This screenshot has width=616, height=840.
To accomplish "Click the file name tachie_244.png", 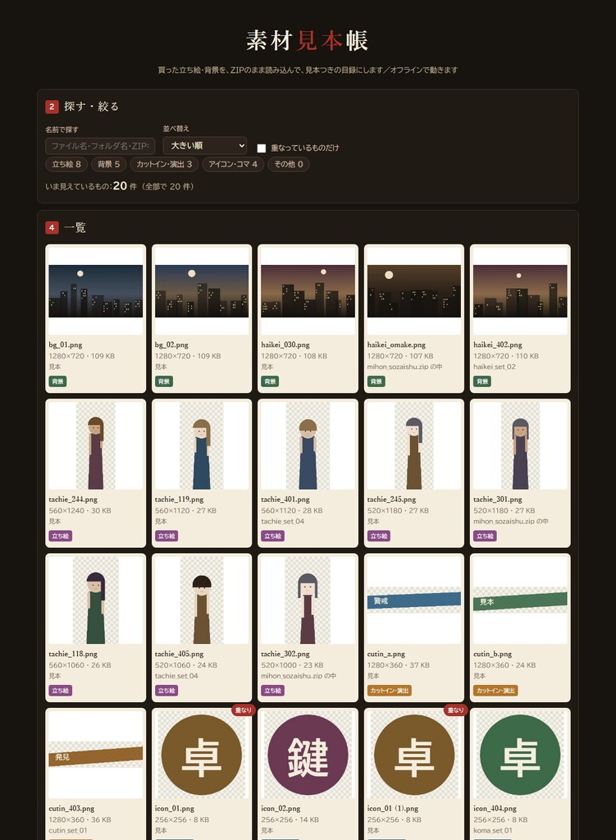I will (73, 500).
